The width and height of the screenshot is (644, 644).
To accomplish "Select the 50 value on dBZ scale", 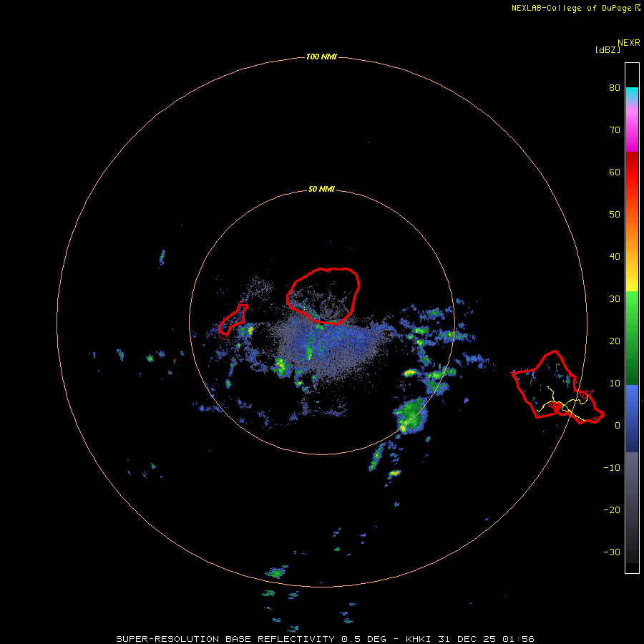I will (615, 215).
